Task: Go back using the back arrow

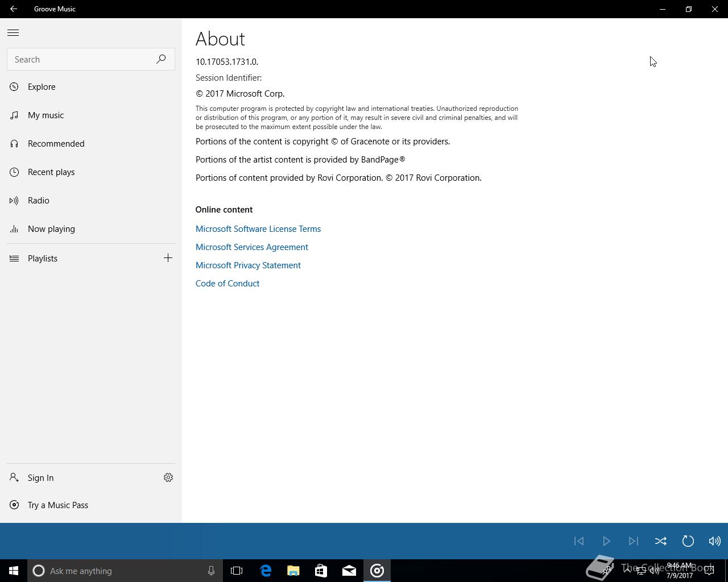Action: pos(13,9)
